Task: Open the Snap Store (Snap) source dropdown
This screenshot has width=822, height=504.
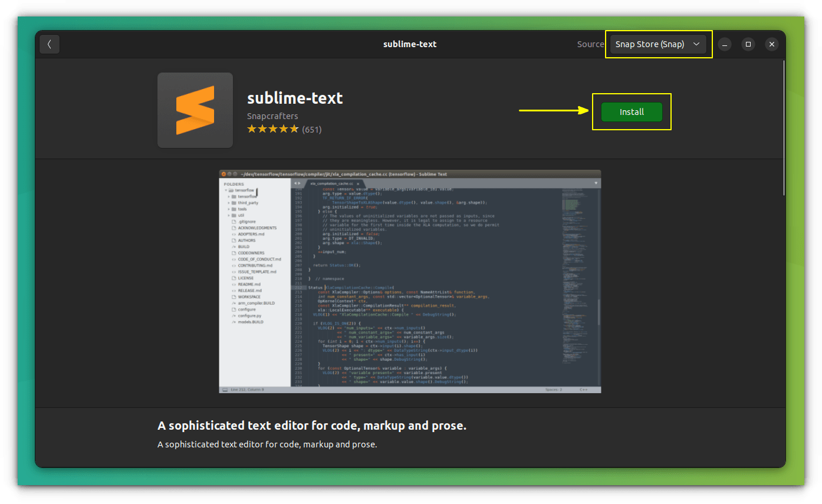Action: coord(657,44)
